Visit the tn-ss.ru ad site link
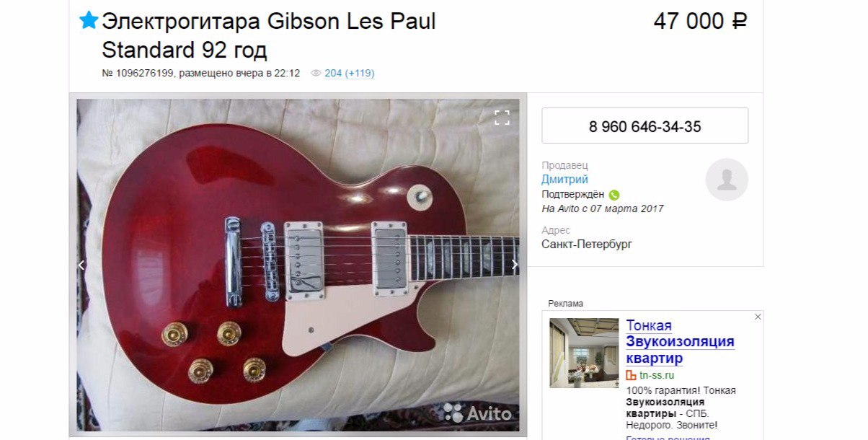This screenshot has height=440, width=868. coord(657,375)
